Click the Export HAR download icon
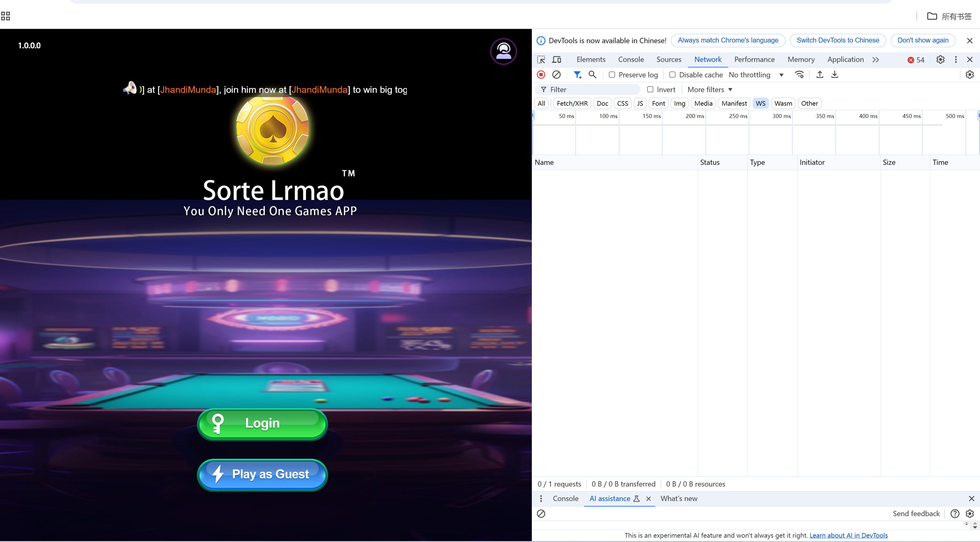Viewport: 980px width, 542px height. 835,75
